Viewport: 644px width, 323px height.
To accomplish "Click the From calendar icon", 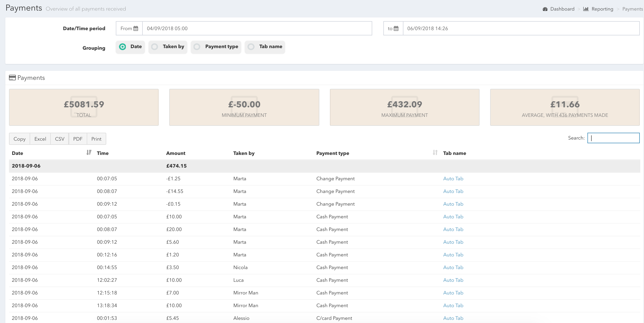I will coord(136,29).
